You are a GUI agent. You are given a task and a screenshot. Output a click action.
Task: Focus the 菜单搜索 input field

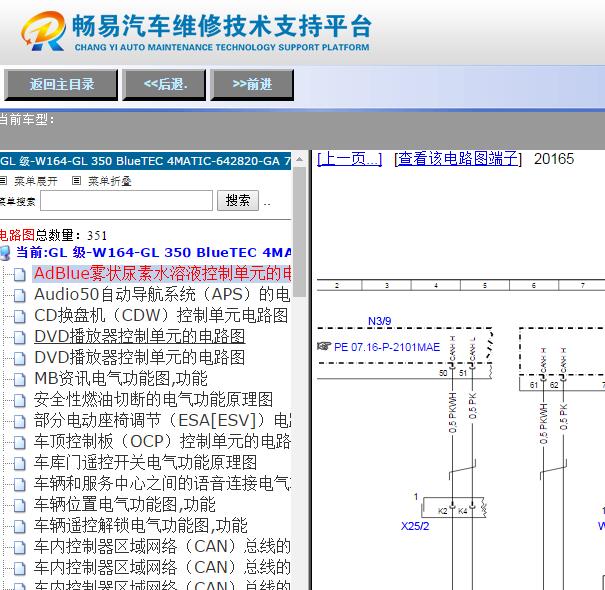127,201
